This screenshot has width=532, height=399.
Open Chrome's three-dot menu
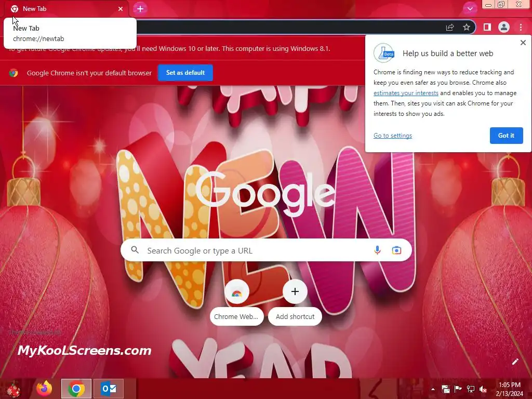click(x=521, y=27)
